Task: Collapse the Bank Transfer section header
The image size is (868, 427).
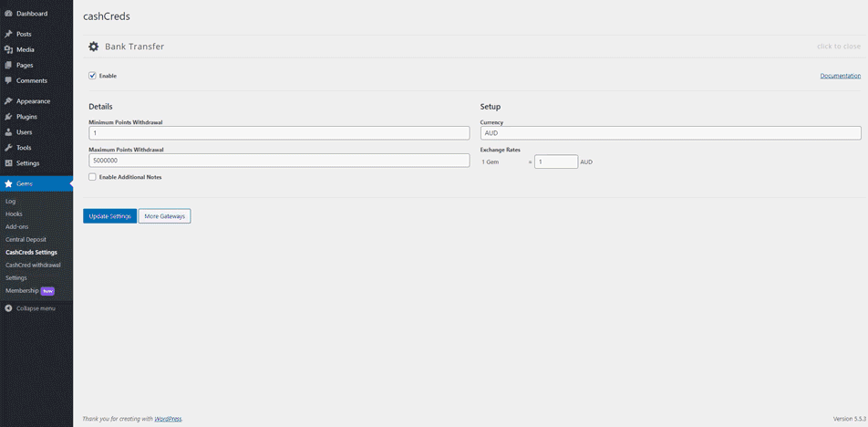Action: 474,47
